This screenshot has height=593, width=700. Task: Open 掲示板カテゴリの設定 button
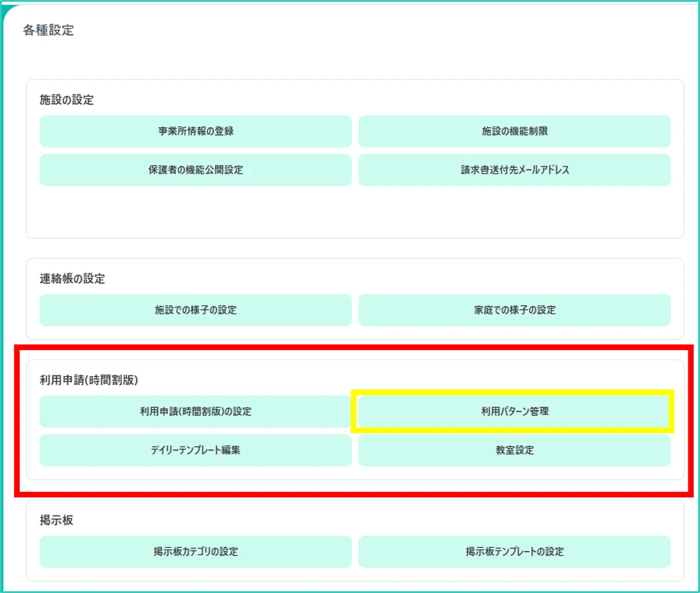click(195, 552)
